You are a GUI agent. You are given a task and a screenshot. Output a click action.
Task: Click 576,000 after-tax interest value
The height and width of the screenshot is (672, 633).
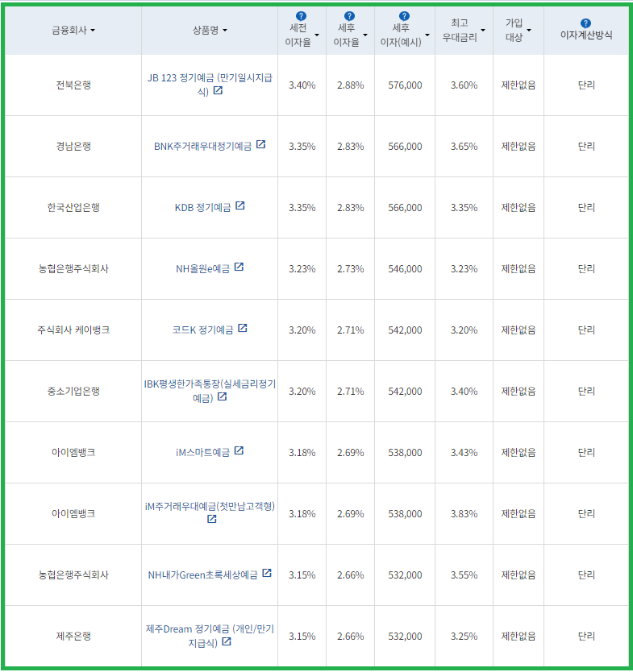pos(405,85)
